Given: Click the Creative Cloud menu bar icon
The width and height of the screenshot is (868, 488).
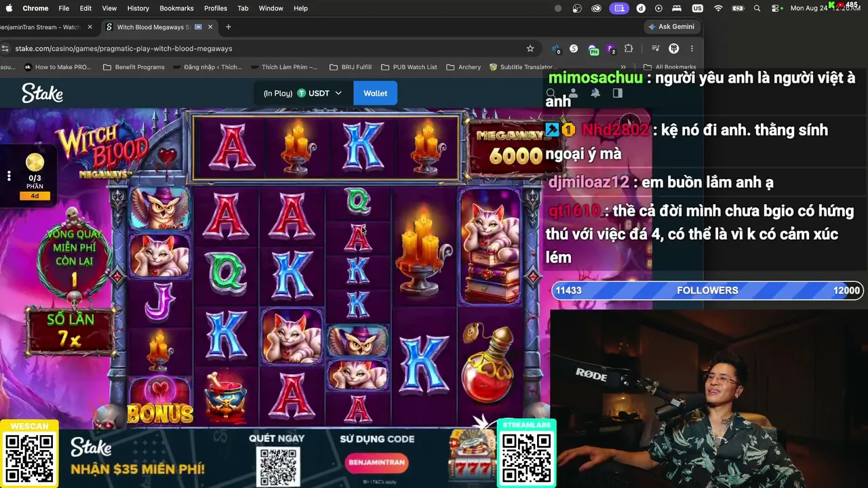Looking at the screenshot, I should point(597,8).
